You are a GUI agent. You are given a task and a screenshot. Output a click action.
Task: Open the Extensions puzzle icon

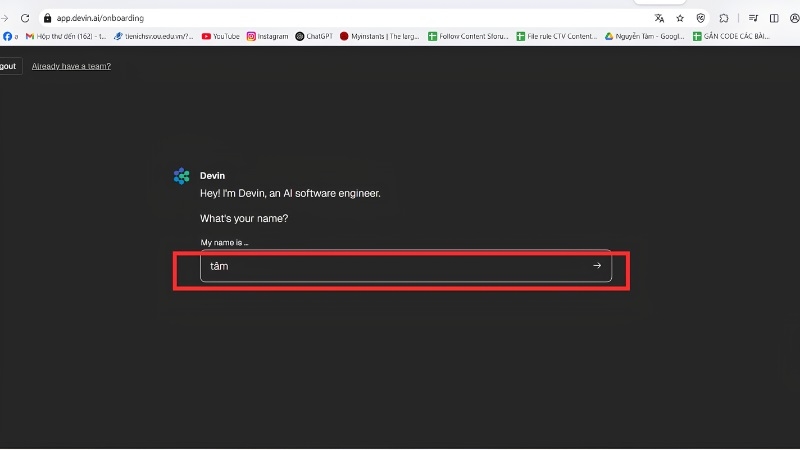click(x=724, y=18)
